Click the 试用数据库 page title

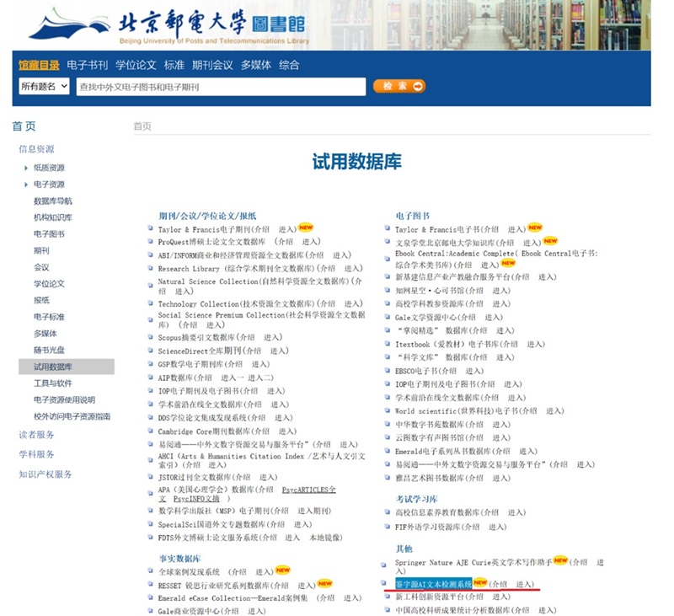coord(356,162)
